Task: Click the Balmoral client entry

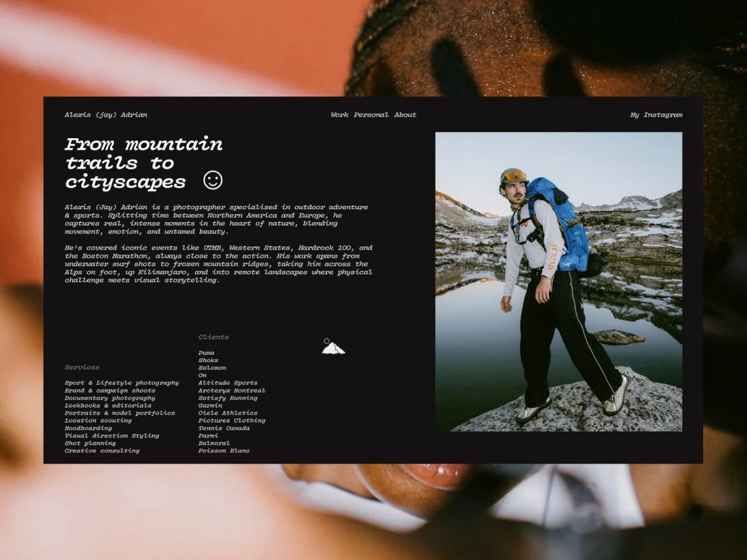Action: click(214, 443)
